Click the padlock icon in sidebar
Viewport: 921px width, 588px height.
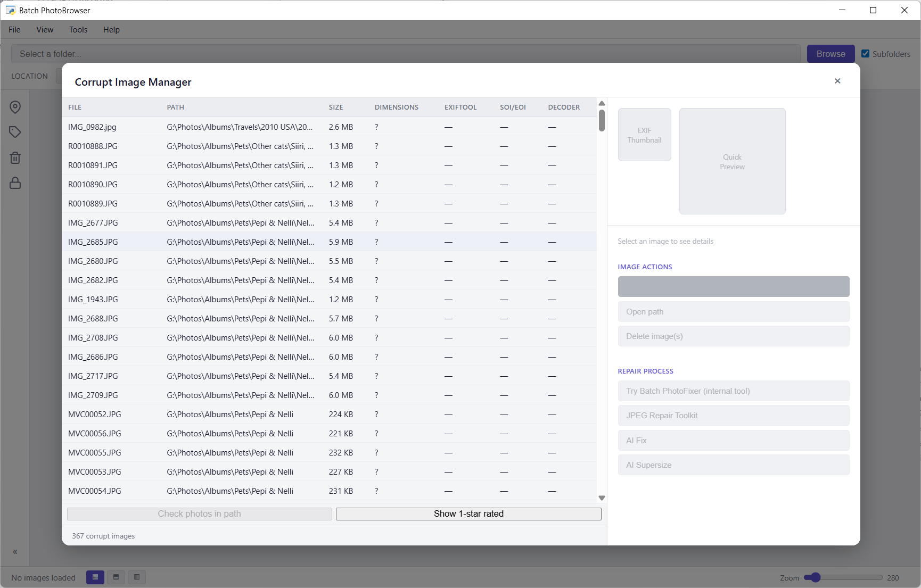coord(15,183)
